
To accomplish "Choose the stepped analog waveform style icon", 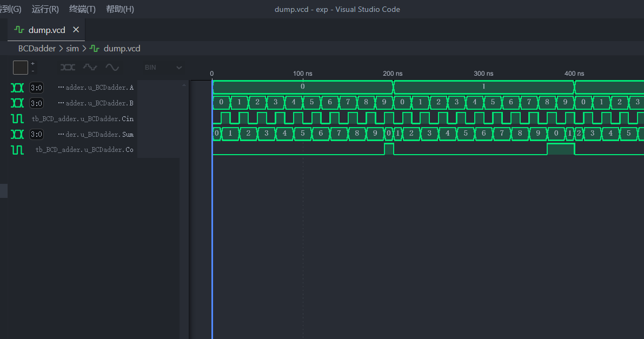I will (90, 68).
